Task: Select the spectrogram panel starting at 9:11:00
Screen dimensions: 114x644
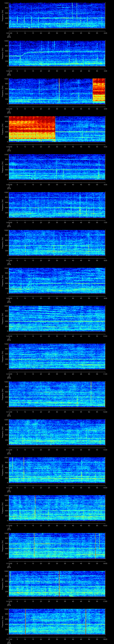Action: (x=57, y=394)
